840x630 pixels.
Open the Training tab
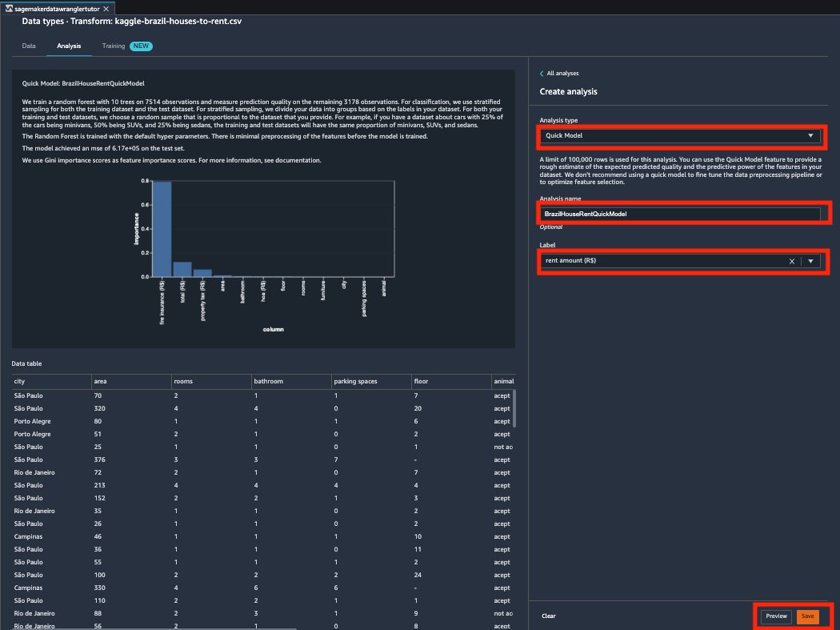tap(114, 46)
